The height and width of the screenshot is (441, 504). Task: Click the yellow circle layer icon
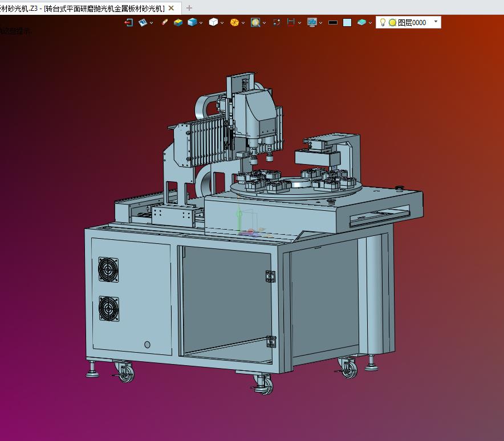click(392, 22)
